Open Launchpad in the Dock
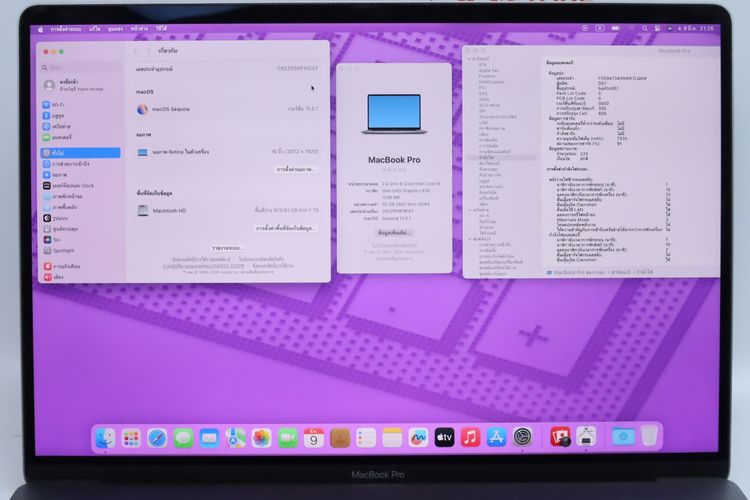Viewport: 750px width, 500px height. pos(131,438)
